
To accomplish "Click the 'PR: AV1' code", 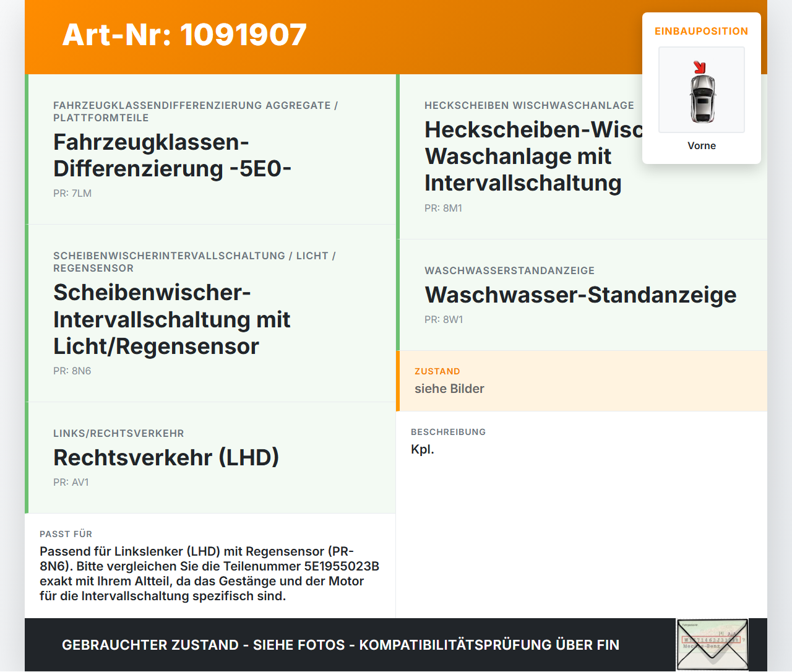I will (x=71, y=482).
